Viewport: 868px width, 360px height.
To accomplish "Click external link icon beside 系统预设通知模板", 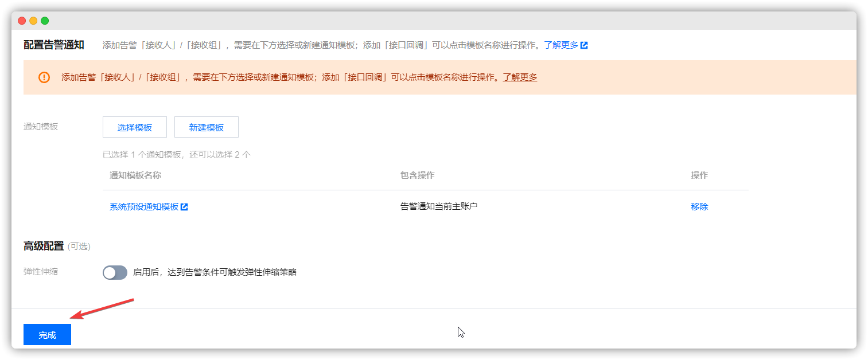I will click(x=184, y=207).
